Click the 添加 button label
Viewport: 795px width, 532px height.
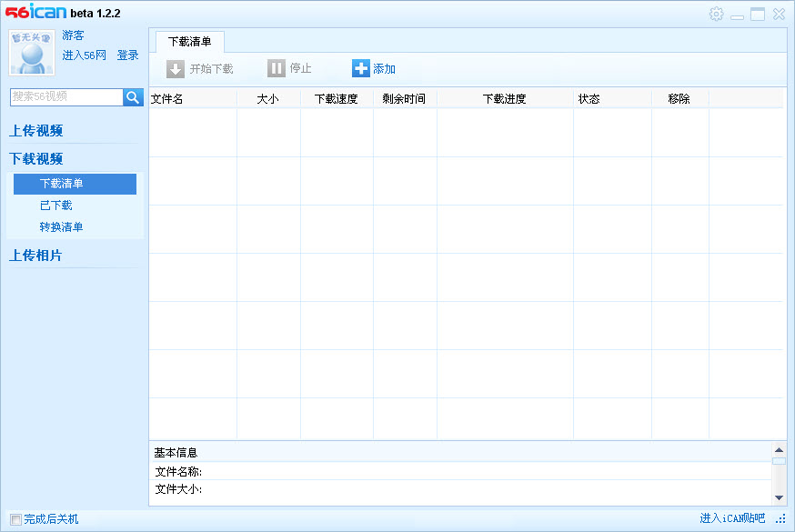[385, 68]
